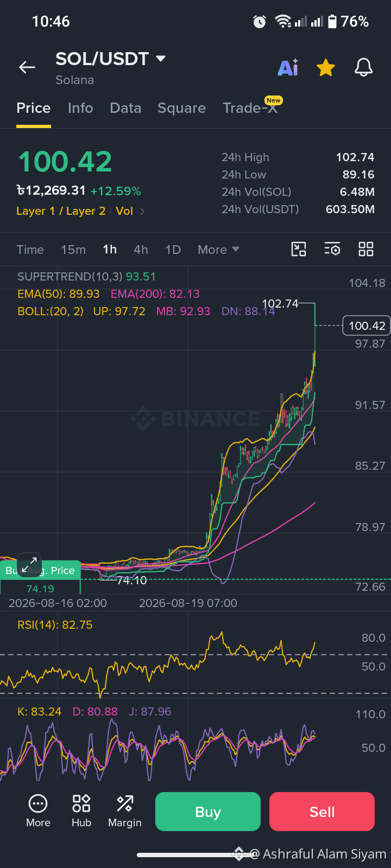This screenshot has height=868, width=391.
Task: Switch to the Square tab
Action: pyautogui.click(x=181, y=108)
